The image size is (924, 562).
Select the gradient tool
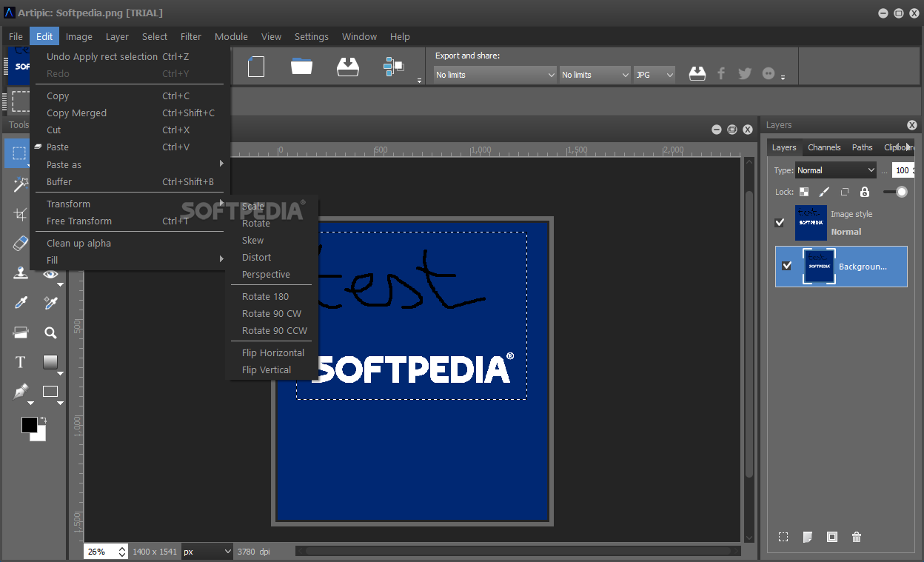(x=50, y=362)
